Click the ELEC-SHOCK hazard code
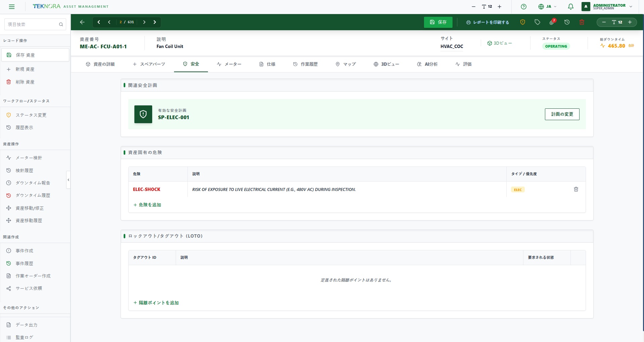This screenshot has height=342, width=644. point(146,189)
